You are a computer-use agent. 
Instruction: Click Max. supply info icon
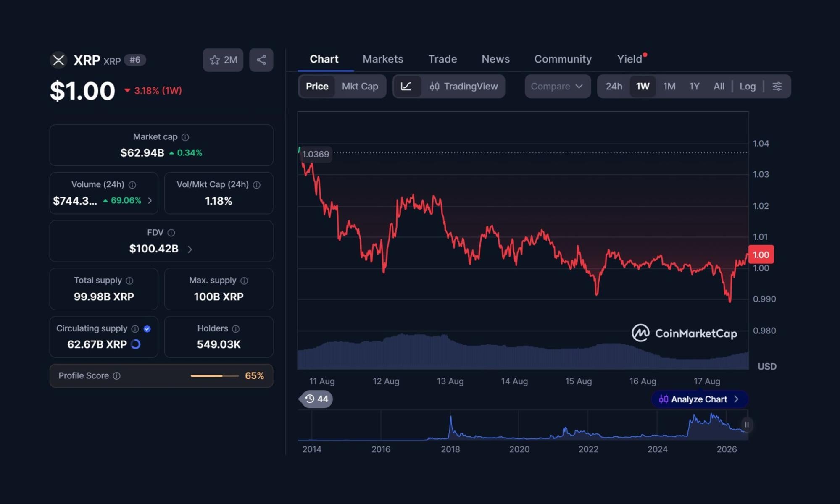[244, 281]
